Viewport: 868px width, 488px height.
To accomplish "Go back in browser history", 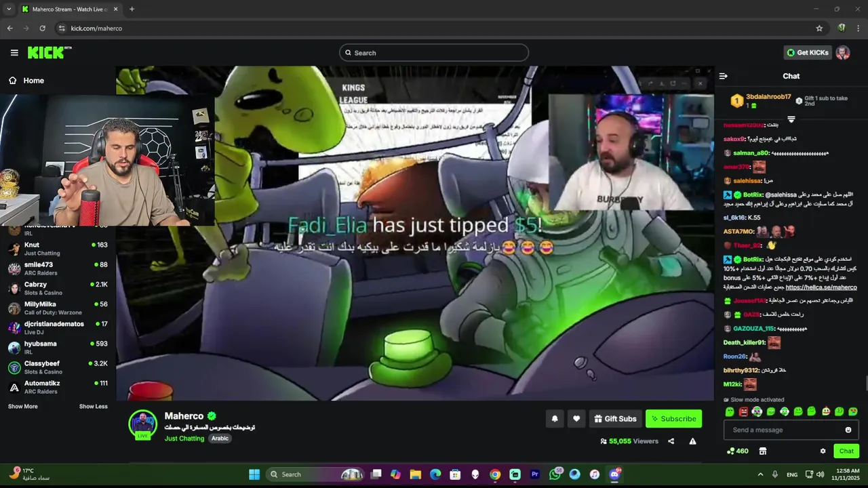I will [9, 28].
